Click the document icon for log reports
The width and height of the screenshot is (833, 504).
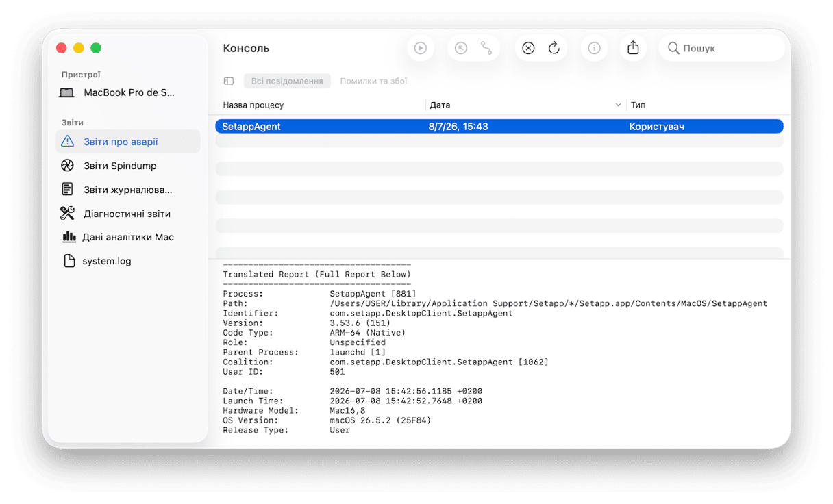click(67, 190)
